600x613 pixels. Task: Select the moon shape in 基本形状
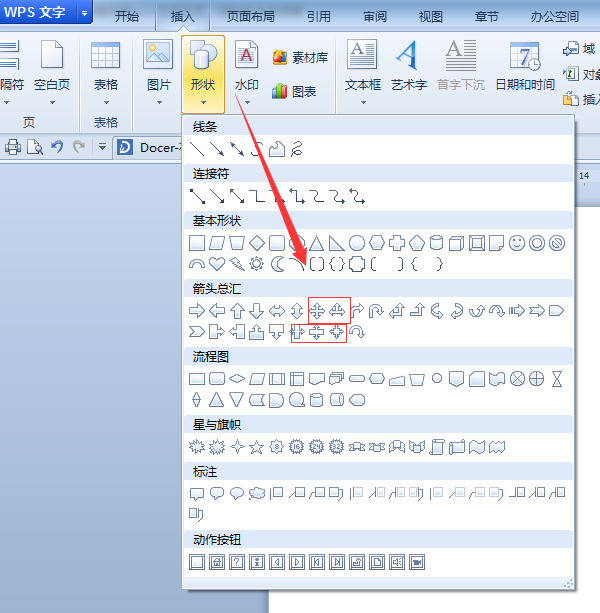pos(277,264)
